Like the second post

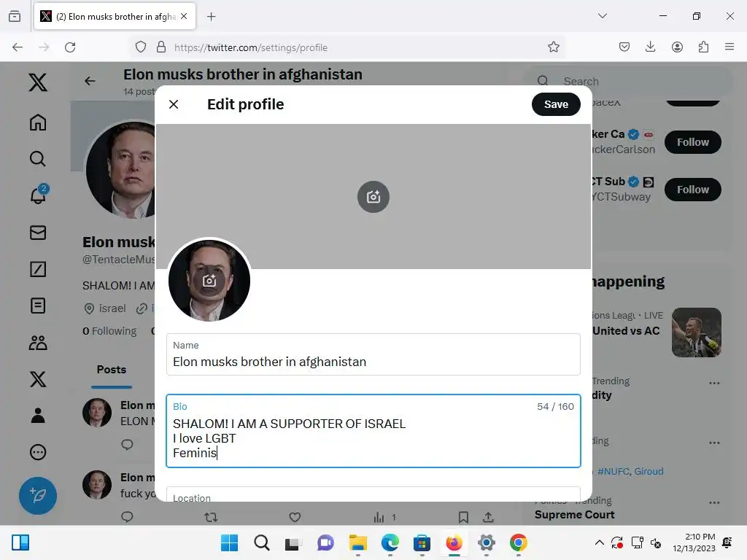pyautogui.click(x=295, y=517)
